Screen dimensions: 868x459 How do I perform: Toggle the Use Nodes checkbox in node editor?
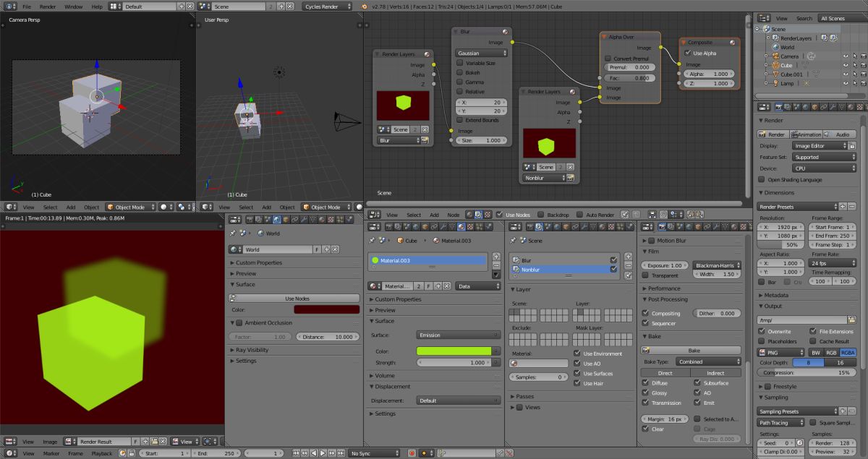click(x=501, y=215)
